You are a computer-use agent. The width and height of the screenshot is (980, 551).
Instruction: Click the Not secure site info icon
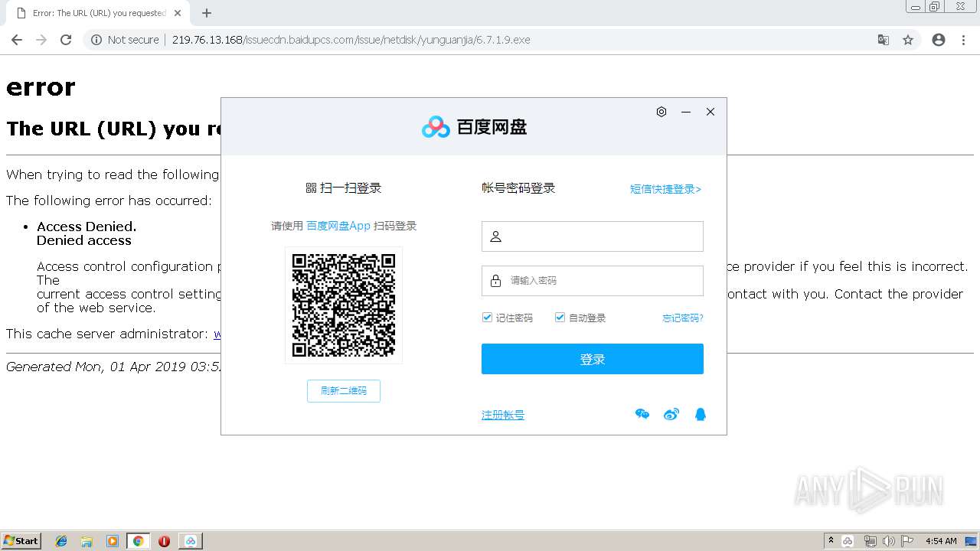(x=96, y=40)
